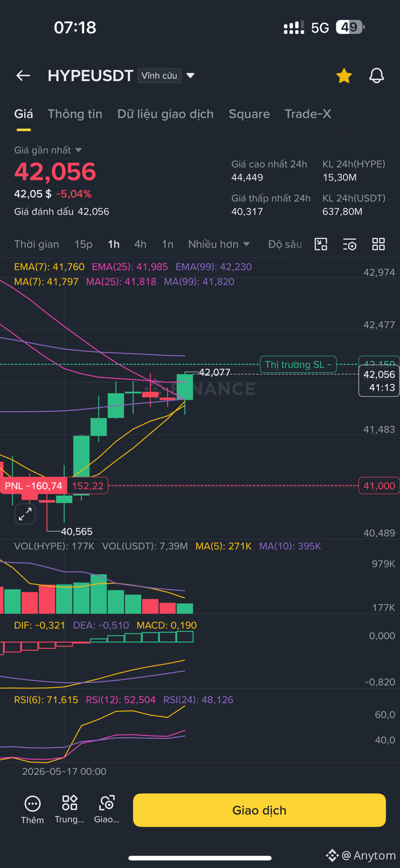Tap the 41,000 entry price marker
The height and width of the screenshot is (868, 400).
[379, 485]
